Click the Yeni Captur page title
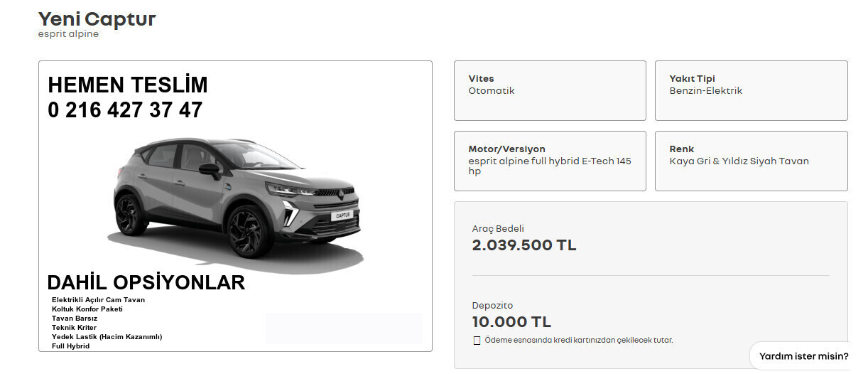 point(97,18)
